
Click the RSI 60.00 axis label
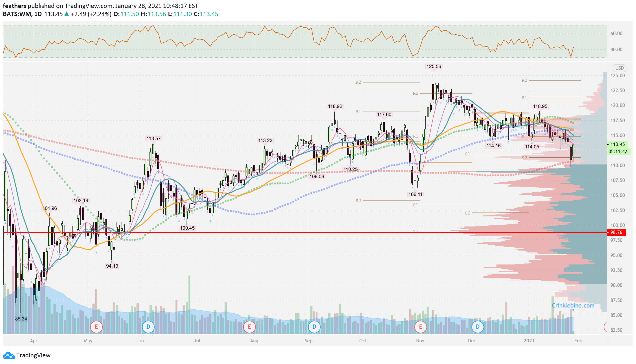(616, 33)
